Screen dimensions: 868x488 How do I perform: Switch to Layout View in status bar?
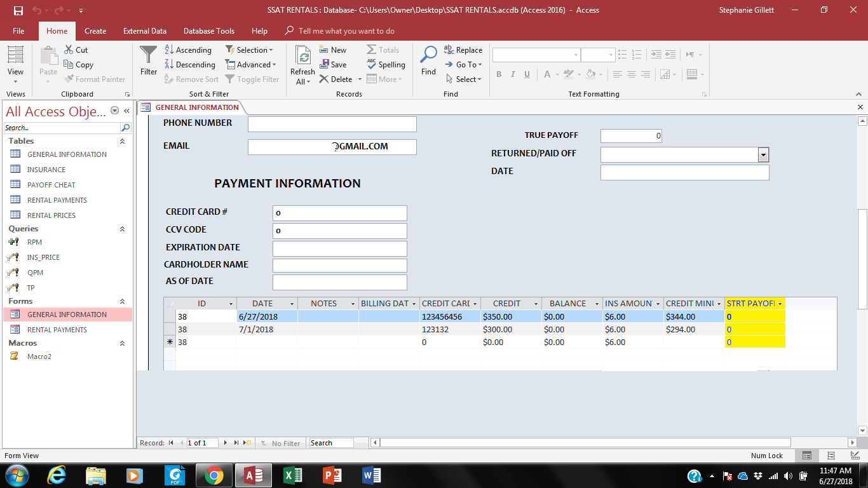(x=831, y=456)
